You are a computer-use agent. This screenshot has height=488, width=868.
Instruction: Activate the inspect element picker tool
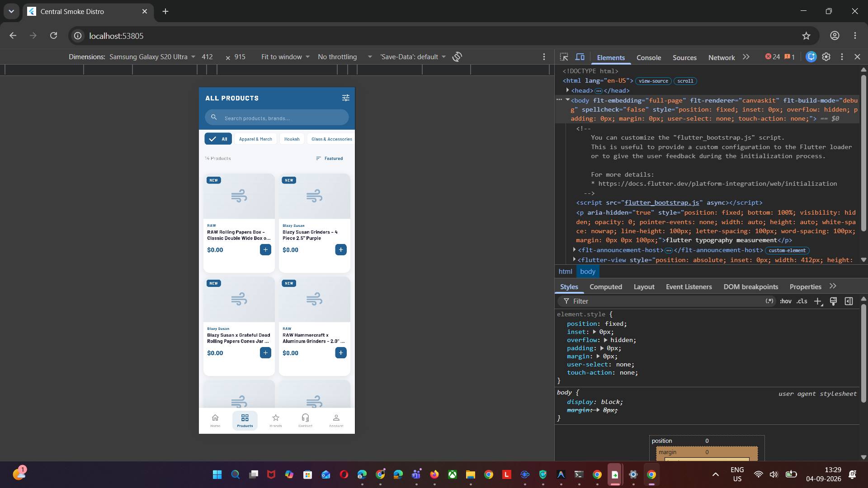coord(564,57)
